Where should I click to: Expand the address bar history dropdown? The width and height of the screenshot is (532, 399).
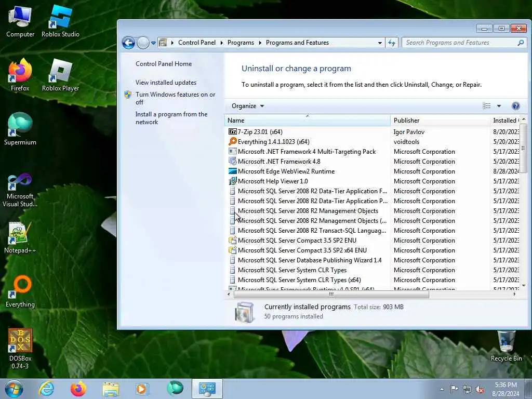click(380, 43)
